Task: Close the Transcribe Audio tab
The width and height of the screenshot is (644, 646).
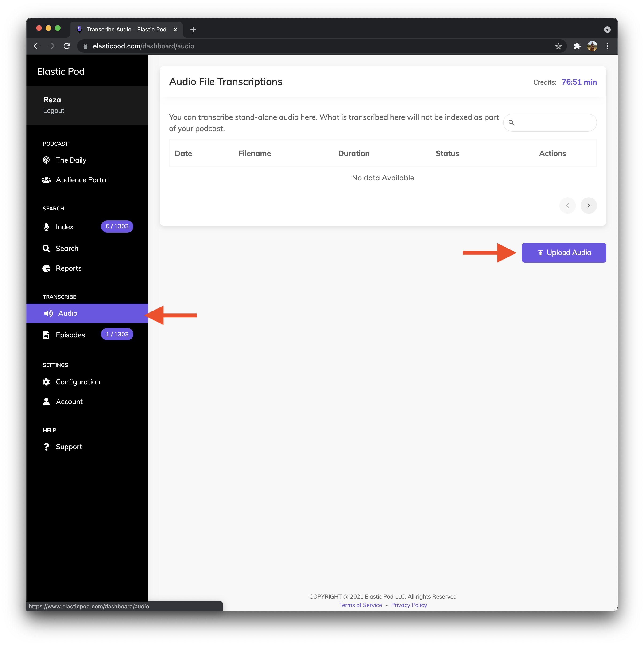Action: [175, 29]
